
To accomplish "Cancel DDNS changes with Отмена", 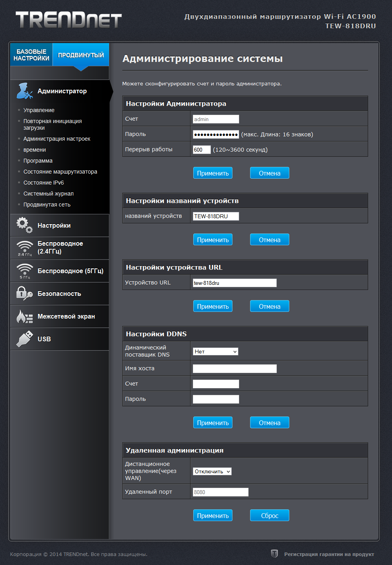I will 270,422.
